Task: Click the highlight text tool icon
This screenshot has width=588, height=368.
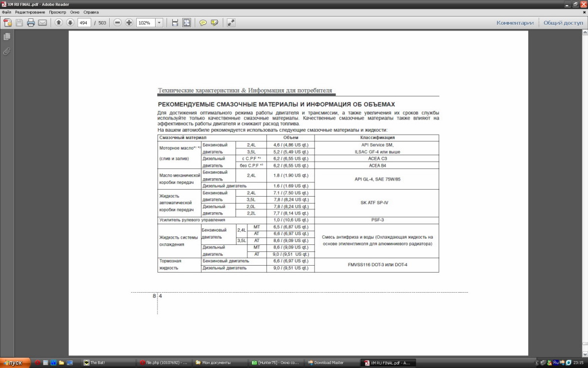Action: (x=215, y=22)
